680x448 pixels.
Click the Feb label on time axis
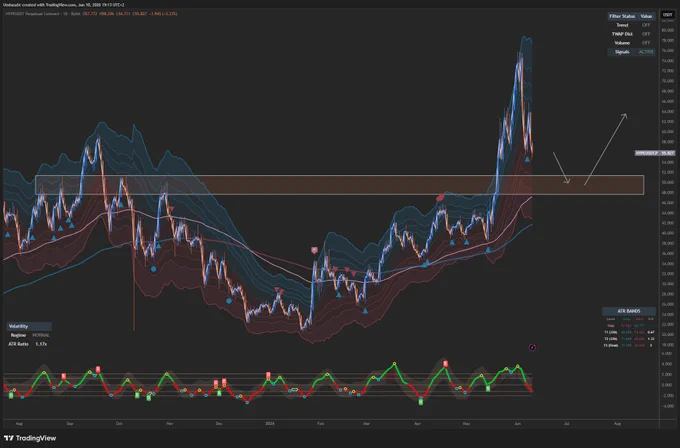320,424
